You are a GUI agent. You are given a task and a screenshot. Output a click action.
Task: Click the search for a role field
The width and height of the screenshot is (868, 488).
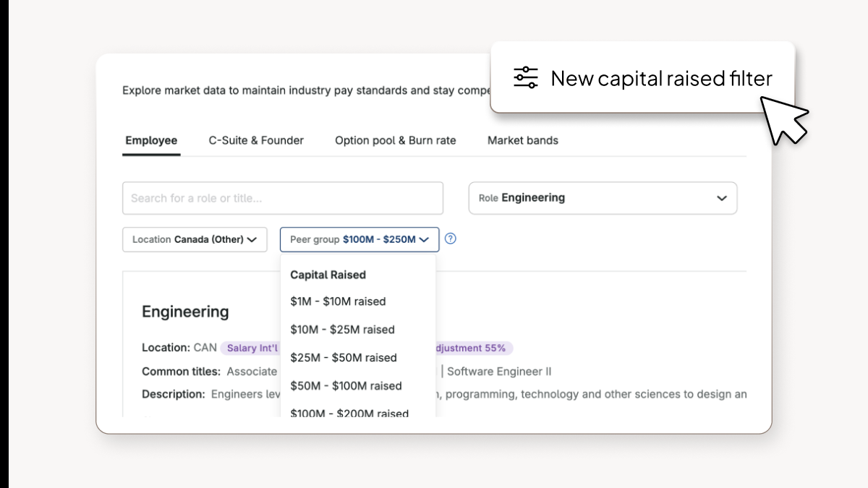pyautogui.click(x=282, y=197)
